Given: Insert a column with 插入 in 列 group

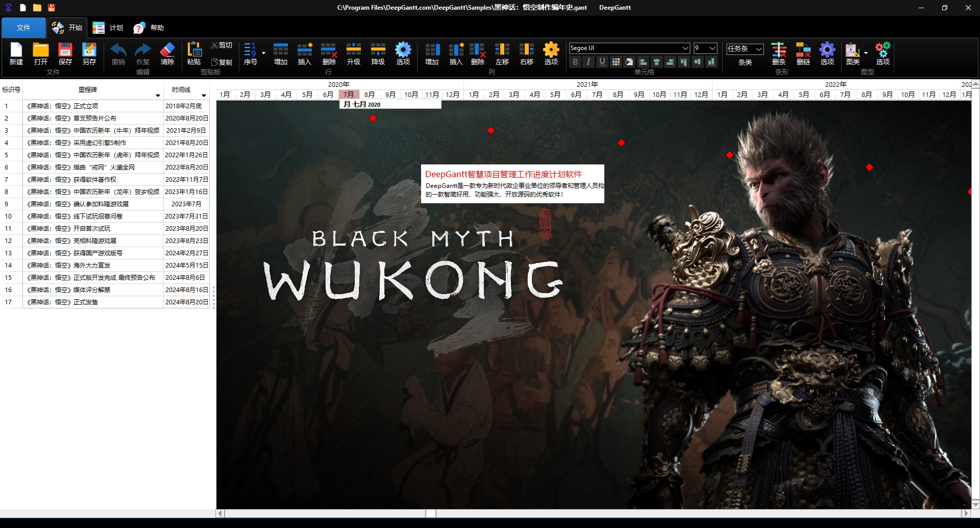Looking at the screenshot, I should [456, 54].
